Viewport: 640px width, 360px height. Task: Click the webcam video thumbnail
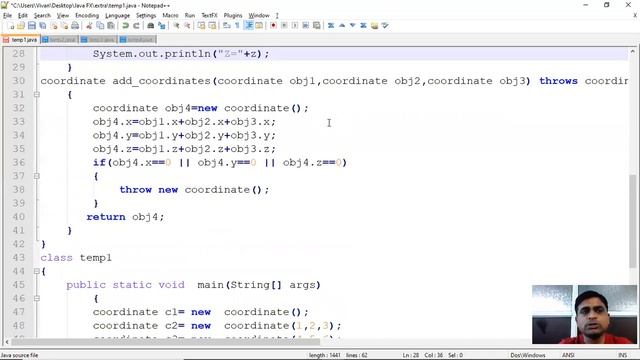click(584, 314)
